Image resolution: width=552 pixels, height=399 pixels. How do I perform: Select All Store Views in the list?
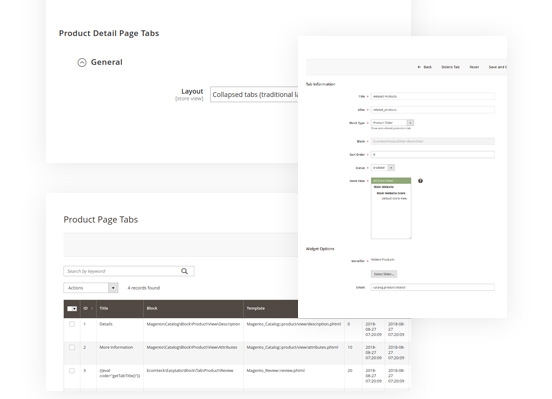(x=391, y=181)
